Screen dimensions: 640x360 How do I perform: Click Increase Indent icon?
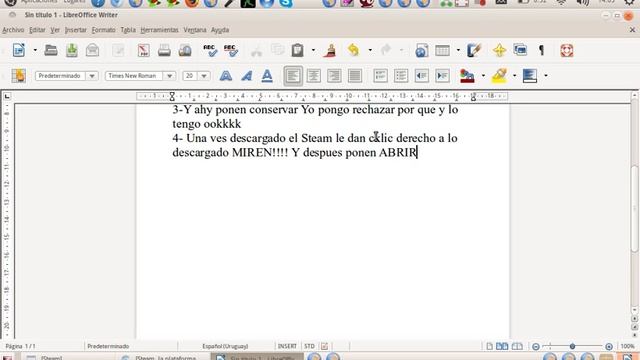tap(442, 76)
